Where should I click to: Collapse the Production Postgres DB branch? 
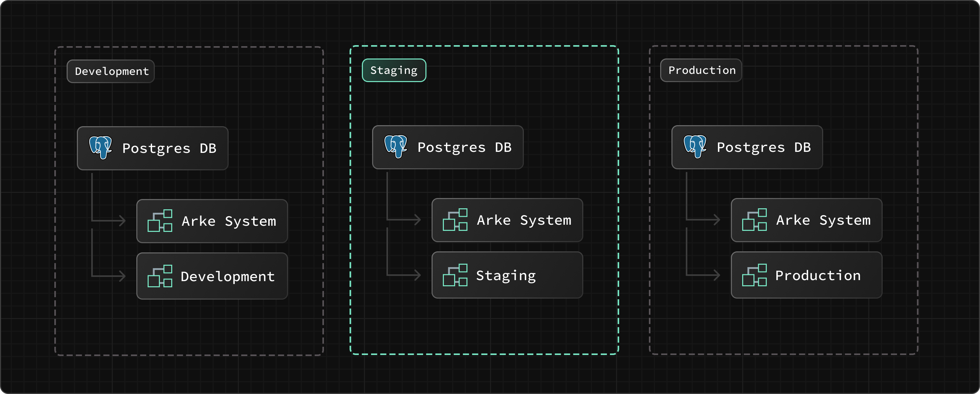tap(747, 147)
